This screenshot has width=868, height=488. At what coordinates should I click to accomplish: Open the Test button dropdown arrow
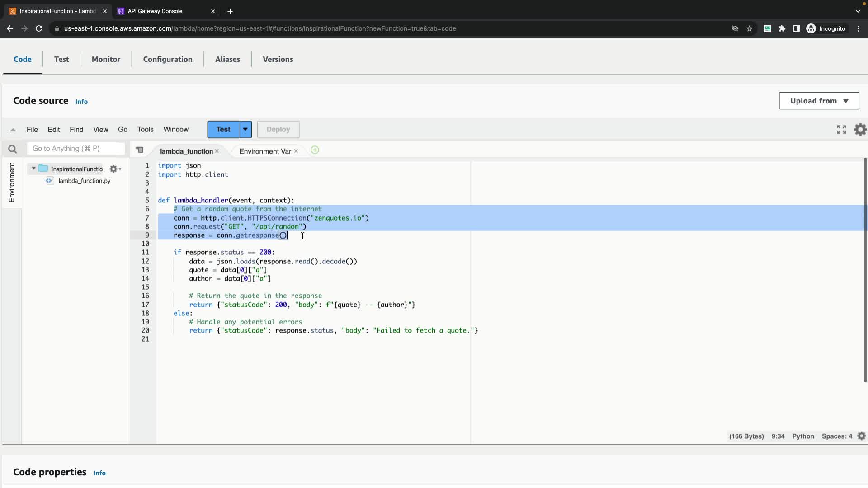(245, 129)
